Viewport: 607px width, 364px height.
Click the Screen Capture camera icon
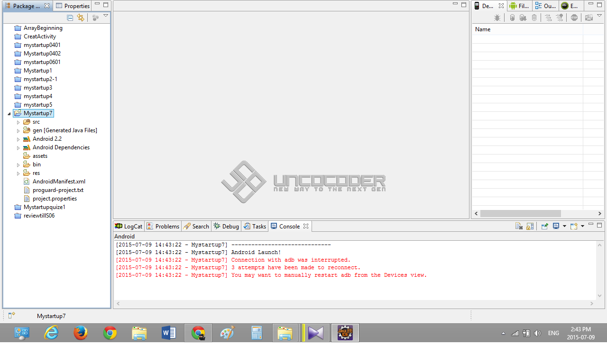pos(589,18)
